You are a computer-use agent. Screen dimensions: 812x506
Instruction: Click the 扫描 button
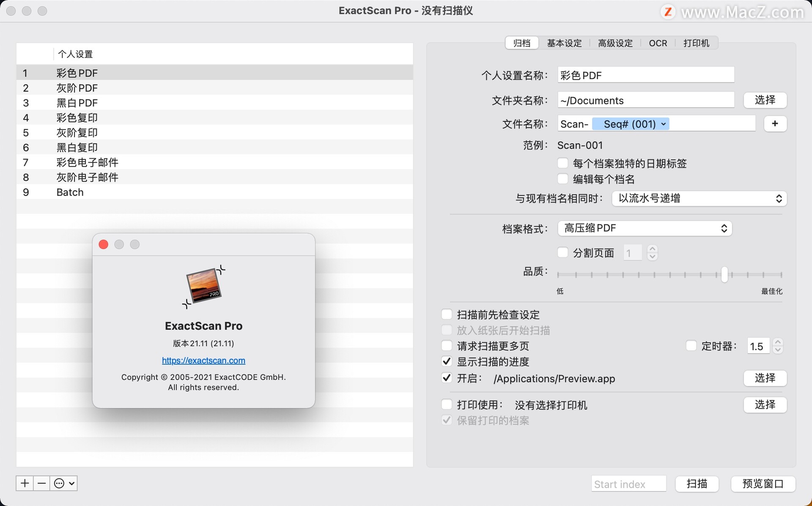[697, 484]
